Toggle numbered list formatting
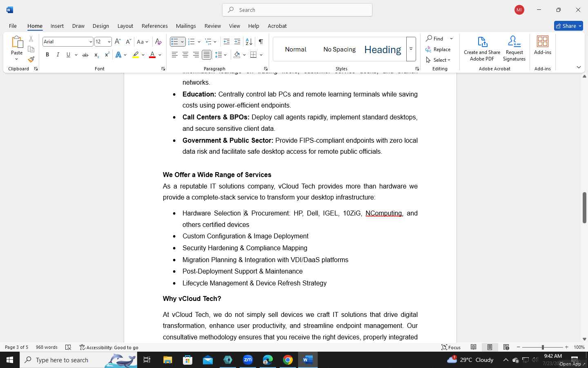This screenshot has height=368, width=588. 192,42
